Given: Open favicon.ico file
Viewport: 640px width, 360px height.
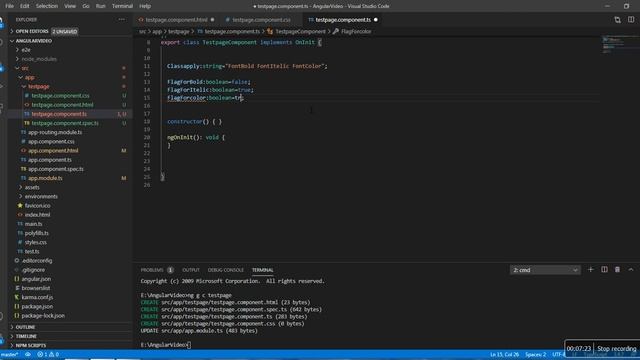Looking at the screenshot, I should [38, 206].
